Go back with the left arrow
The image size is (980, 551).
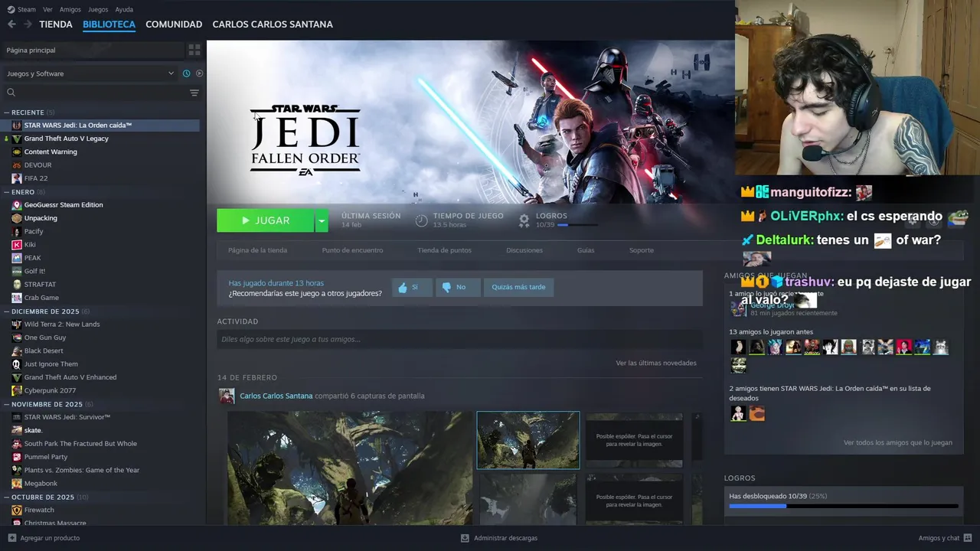11,24
